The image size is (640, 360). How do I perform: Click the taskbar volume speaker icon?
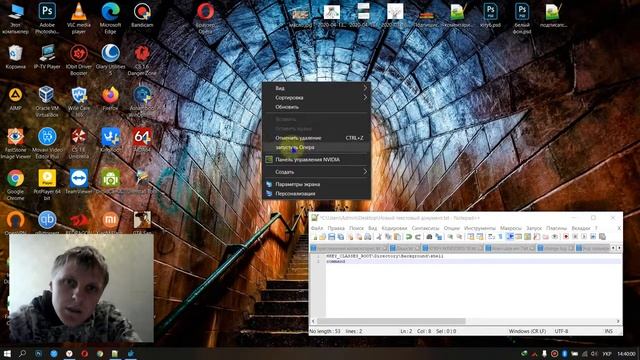[595, 353]
